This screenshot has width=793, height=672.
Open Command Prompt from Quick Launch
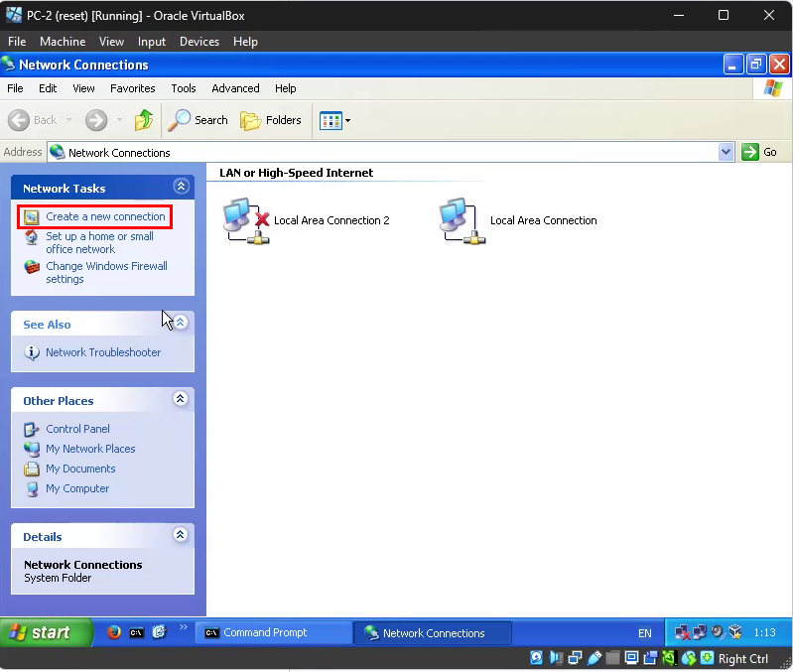pyautogui.click(x=137, y=632)
